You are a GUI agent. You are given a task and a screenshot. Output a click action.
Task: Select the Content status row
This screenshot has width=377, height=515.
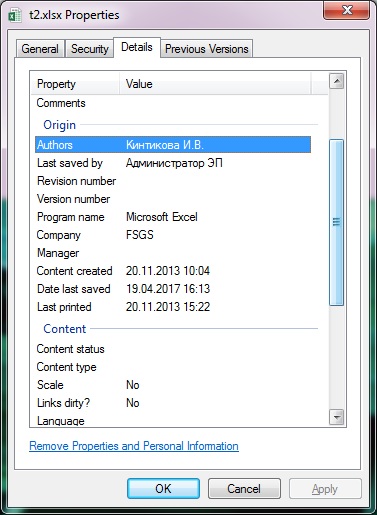(x=173, y=349)
